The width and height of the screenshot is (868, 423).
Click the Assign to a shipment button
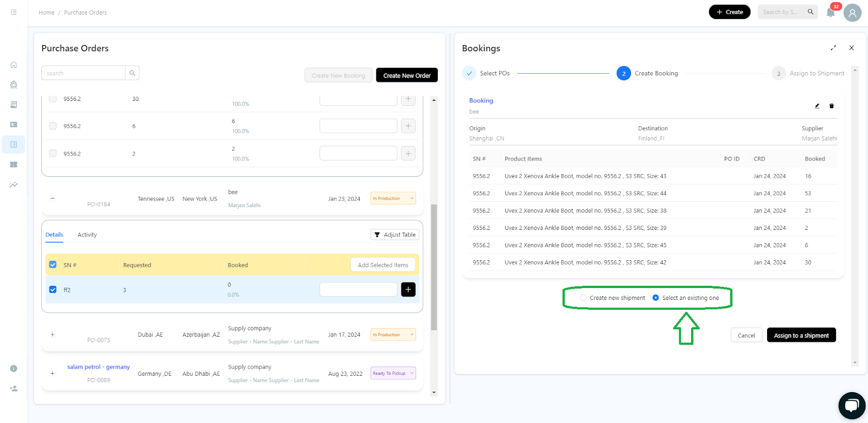801,335
